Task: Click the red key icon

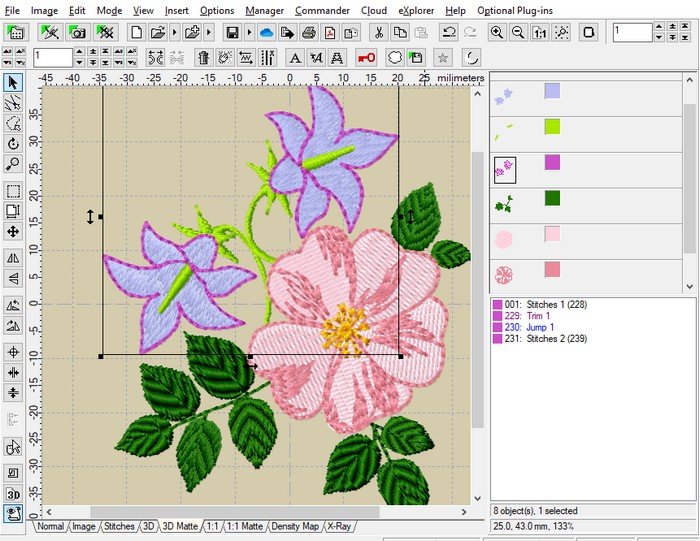Action: (366, 57)
